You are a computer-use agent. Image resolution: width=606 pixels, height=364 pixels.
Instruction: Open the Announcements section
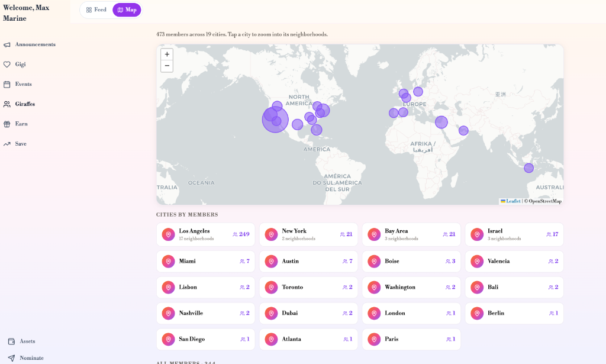pyautogui.click(x=35, y=45)
